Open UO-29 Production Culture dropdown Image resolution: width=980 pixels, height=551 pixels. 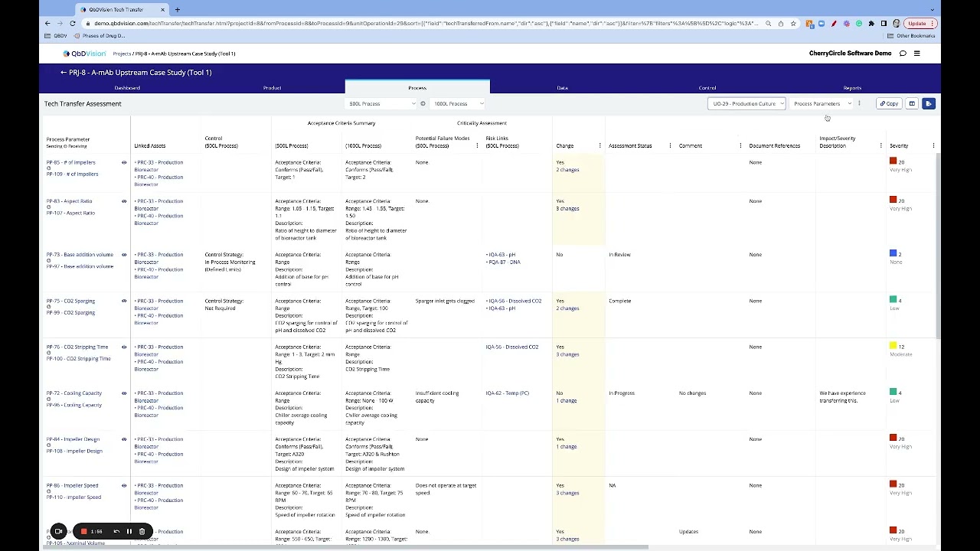[746, 103]
